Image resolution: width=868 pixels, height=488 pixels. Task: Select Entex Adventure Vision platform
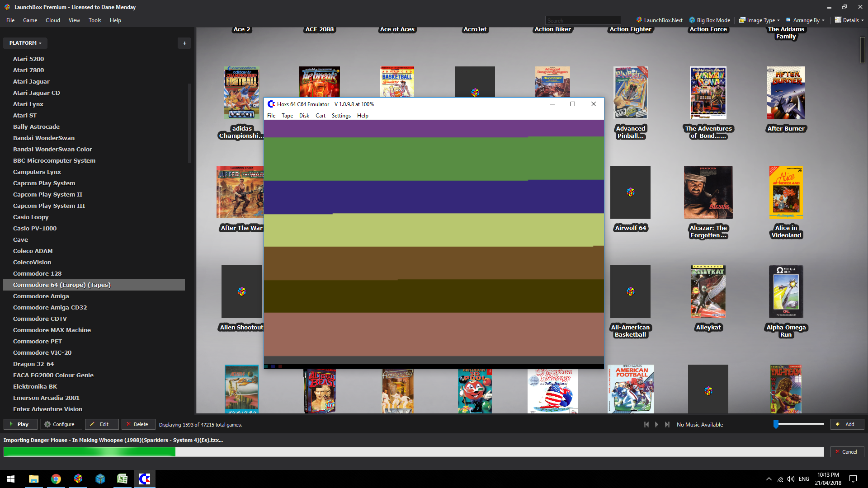coord(47,409)
